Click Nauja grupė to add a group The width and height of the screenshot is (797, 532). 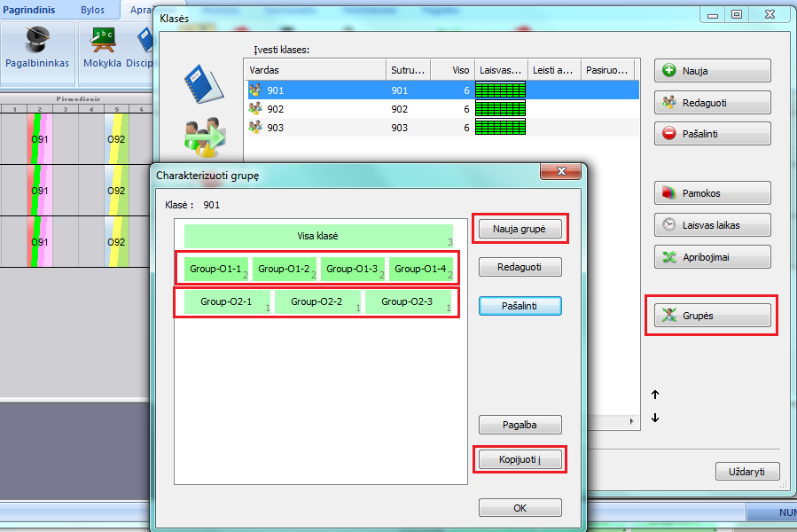pyautogui.click(x=520, y=229)
